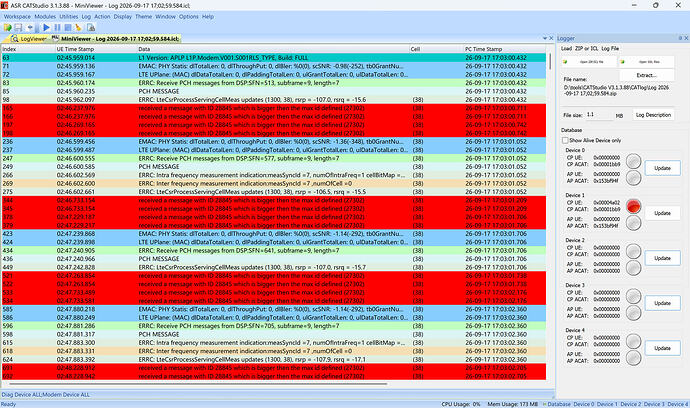Open the Display menu
This screenshot has height=408, width=690.
click(x=123, y=16)
